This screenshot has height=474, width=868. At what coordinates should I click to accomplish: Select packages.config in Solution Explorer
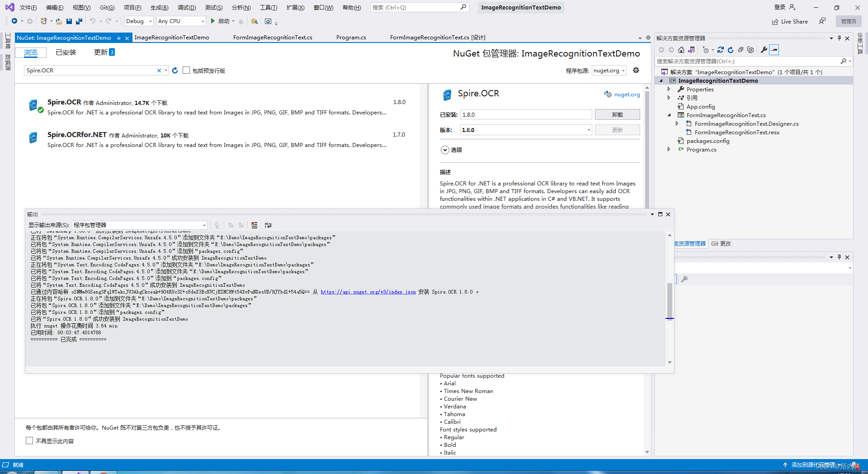click(708, 141)
